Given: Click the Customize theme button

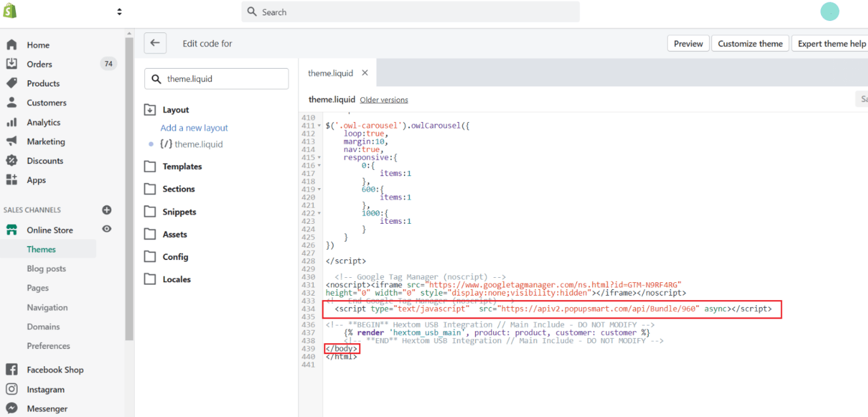Looking at the screenshot, I should pyautogui.click(x=750, y=43).
